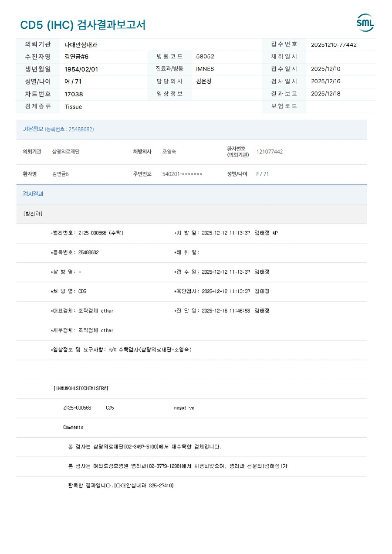Select the '처 방 일' timestamp line ending 'AP'
The width and height of the screenshot is (392, 554).
(x=226, y=233)
